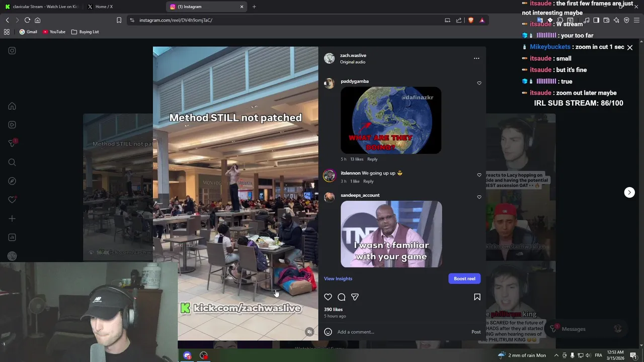Open share page icon in address bar
The width and height of the screenshot is (644, 362).
point(459,20)
